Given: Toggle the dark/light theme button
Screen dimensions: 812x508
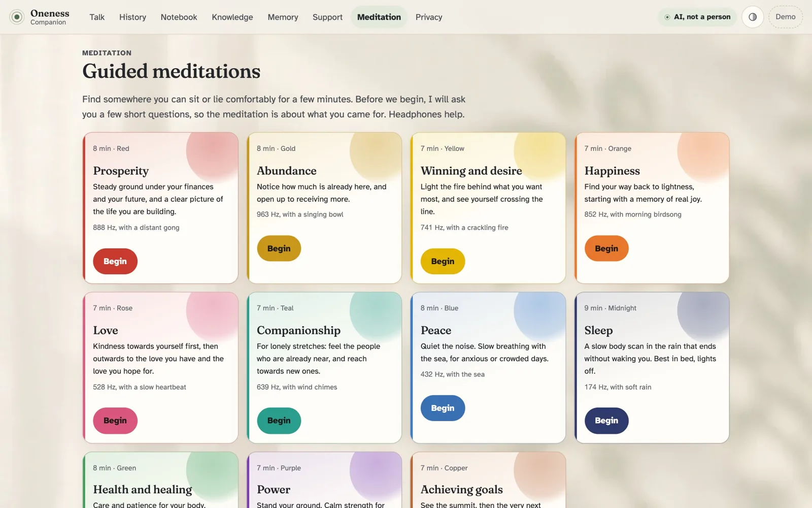Looking at the screenshot, I should [x=753, y=17].
